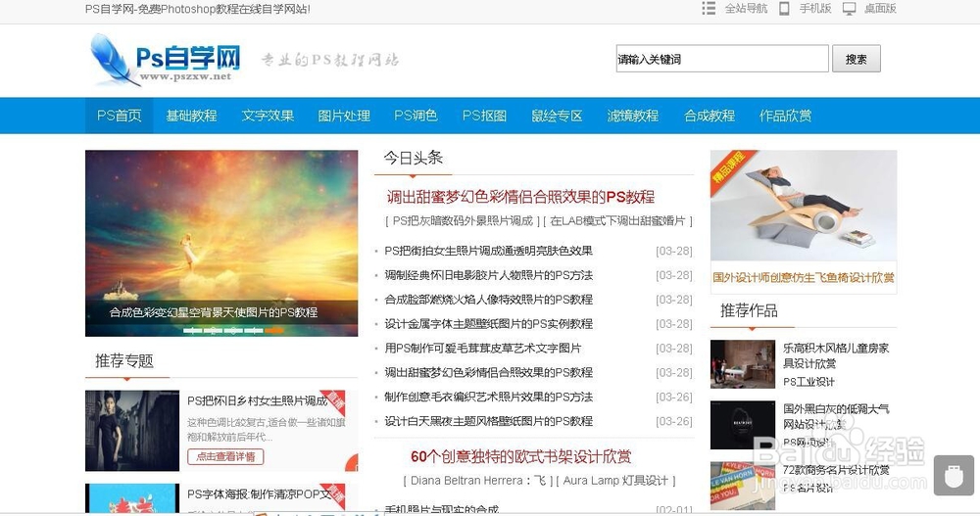Image resolution: width=980 pixels, height=516 pixels.
Task: Open article 设计白天黑夜主题风格壁纸图片的PS教程
Action: [488, 421]
